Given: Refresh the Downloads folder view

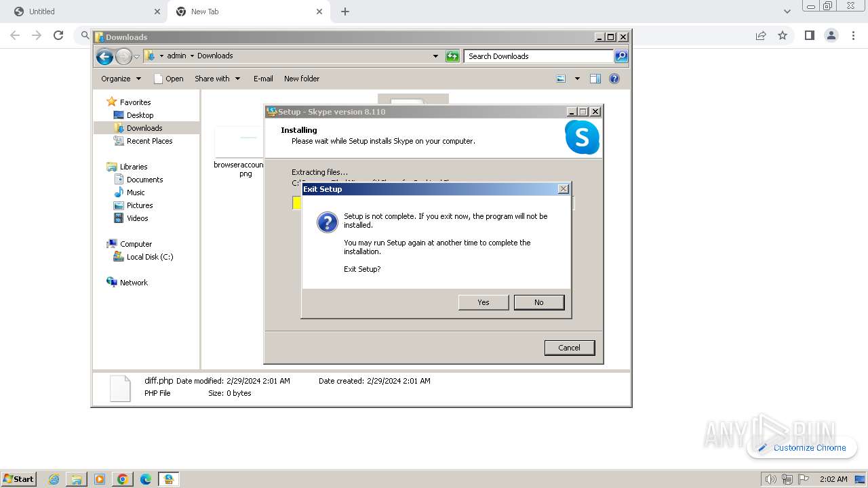Looking at the screenshot, I should click(x=452, y=56).
